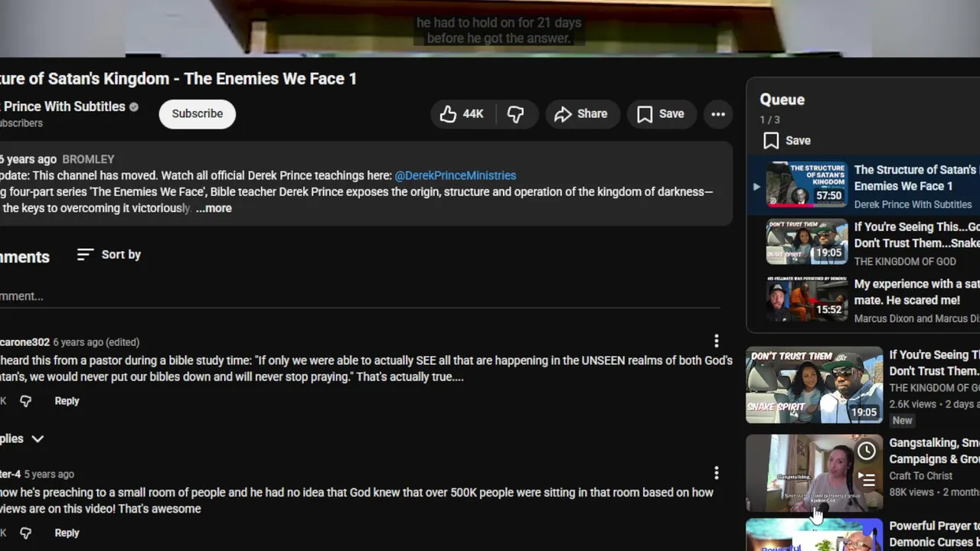Expand description with ...more

tap(214, 208)
